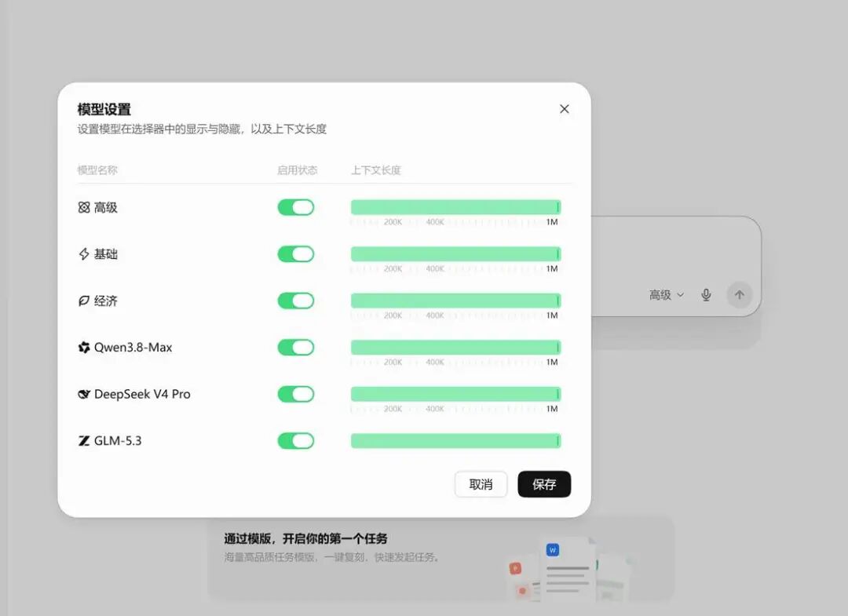This screenshot has height=616, width=848.
Task: Click the GLM-5.3 model name
Action: point(118,441)
